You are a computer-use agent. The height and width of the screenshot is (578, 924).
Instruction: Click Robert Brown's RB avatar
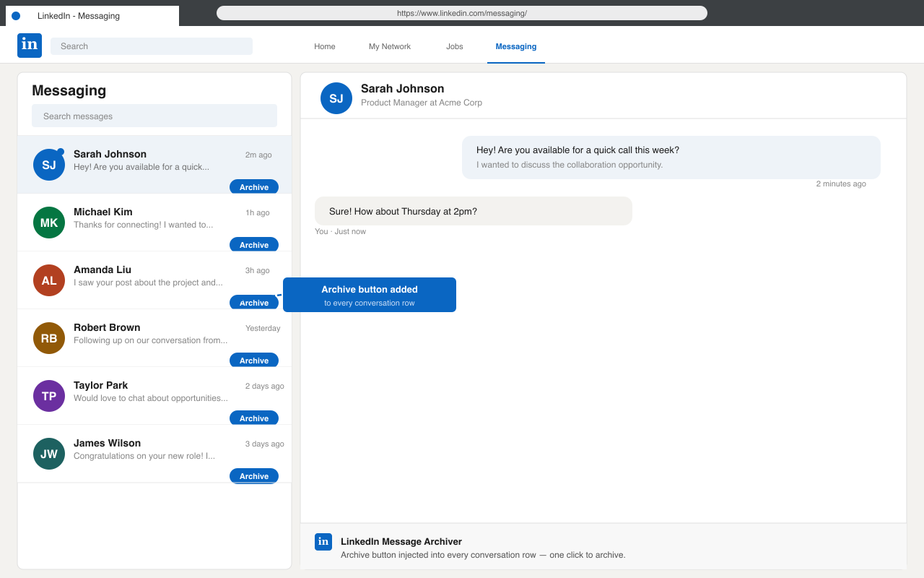(x=48, y=337)
